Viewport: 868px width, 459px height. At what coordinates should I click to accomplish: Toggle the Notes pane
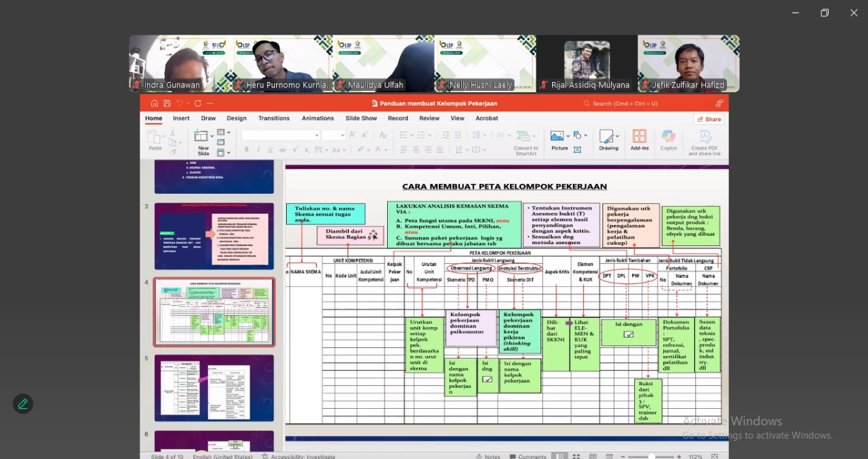pos(488,456)
